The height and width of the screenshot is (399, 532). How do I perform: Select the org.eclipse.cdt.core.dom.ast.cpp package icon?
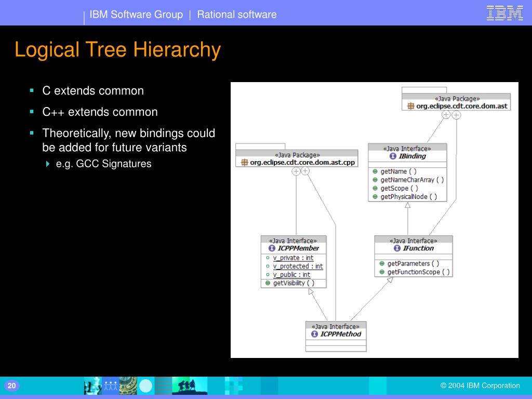[244, 162]
